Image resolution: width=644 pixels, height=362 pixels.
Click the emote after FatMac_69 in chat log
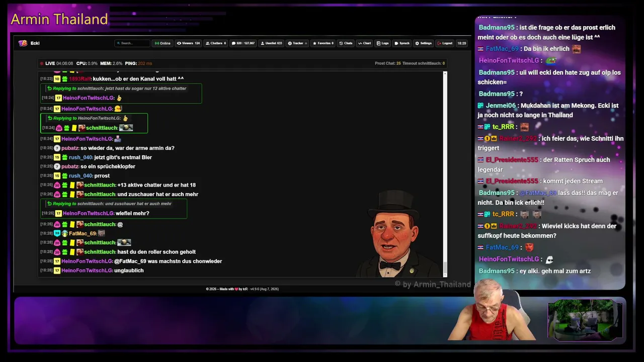[x=102, y=233]
